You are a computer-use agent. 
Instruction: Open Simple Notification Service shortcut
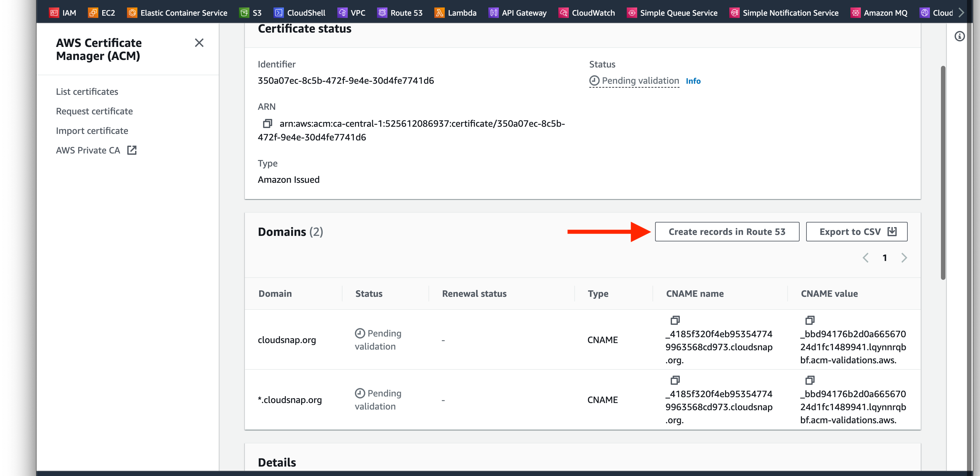point(784,13)
